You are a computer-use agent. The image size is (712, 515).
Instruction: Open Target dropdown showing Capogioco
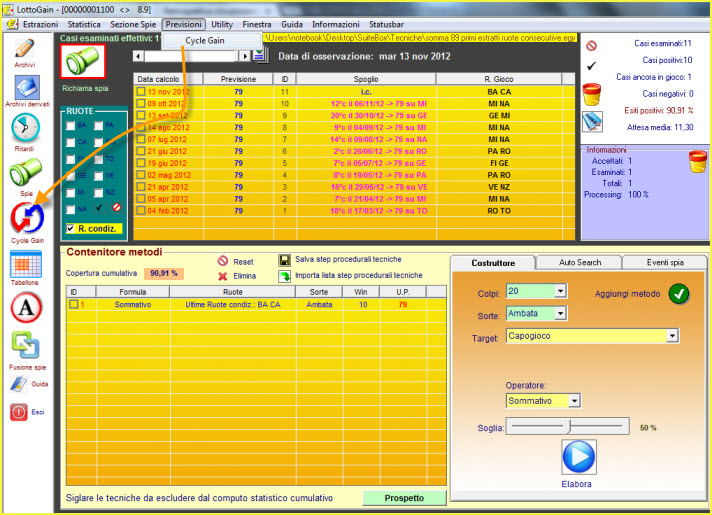pyautogui.click(x=672, y=336)
